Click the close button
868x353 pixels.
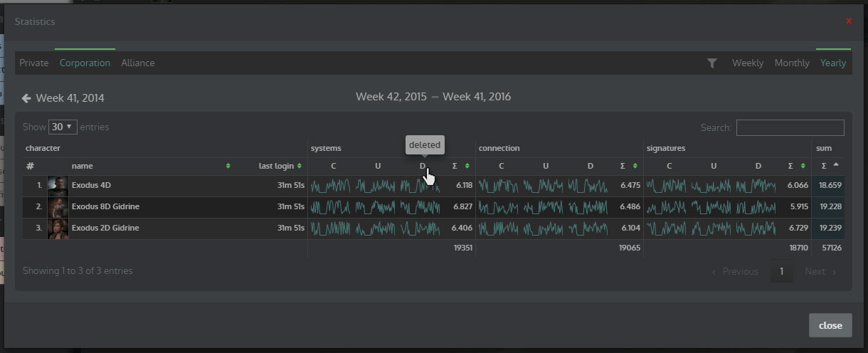coord(830,325)
